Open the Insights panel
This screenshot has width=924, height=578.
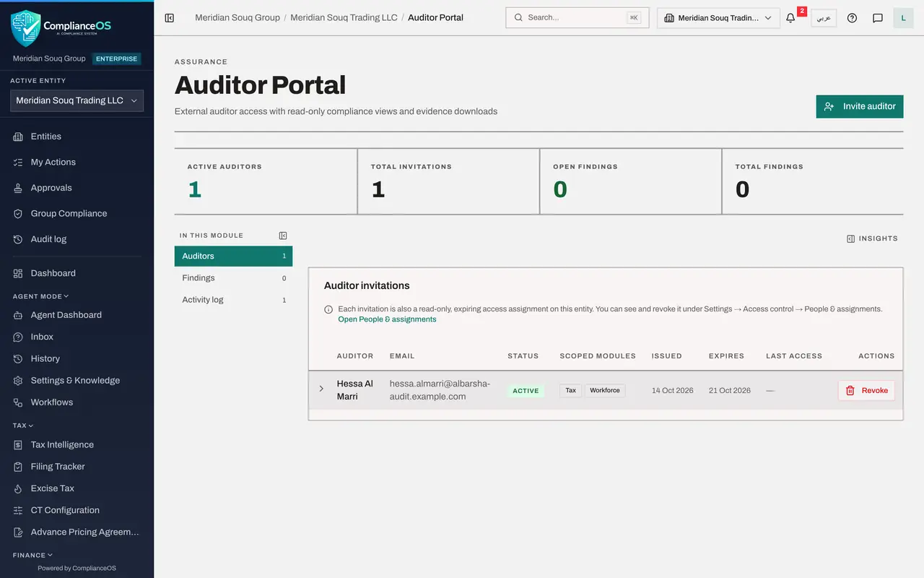pos(872,238)
